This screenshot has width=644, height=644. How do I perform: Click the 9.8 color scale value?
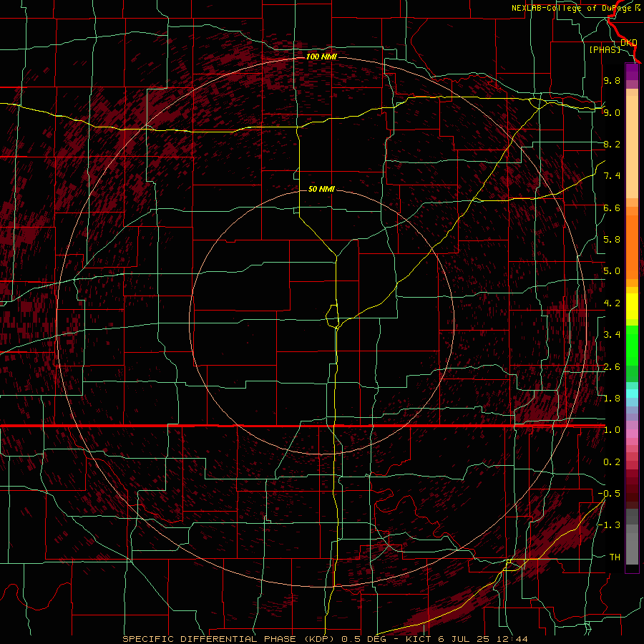tap(612, 80)
